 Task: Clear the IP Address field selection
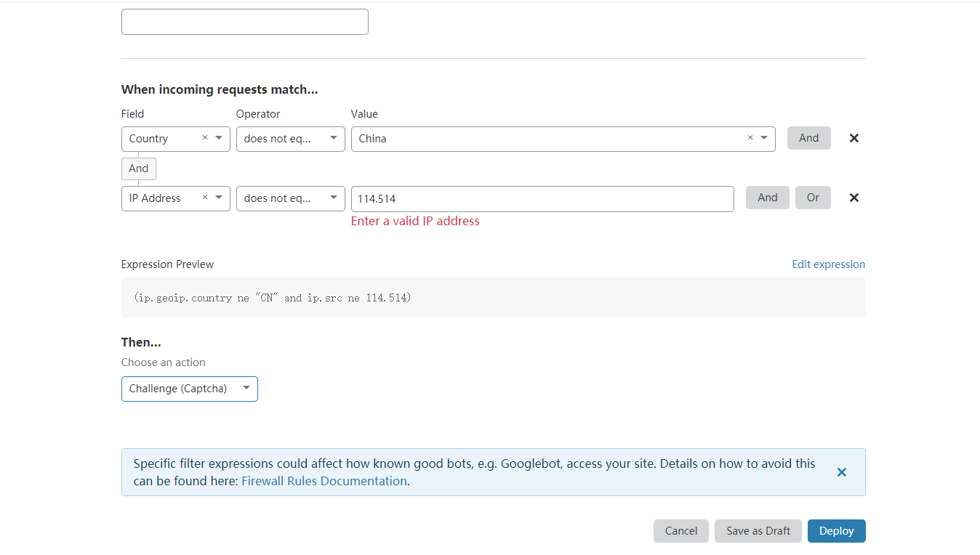pos(205,197)
